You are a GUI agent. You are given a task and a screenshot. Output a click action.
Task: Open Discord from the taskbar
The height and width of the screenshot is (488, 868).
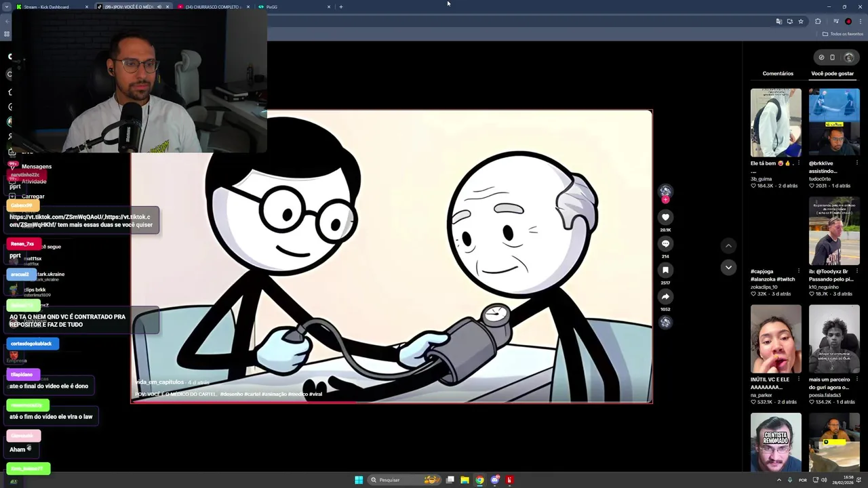pyautogui.click(x=495, y=480)
